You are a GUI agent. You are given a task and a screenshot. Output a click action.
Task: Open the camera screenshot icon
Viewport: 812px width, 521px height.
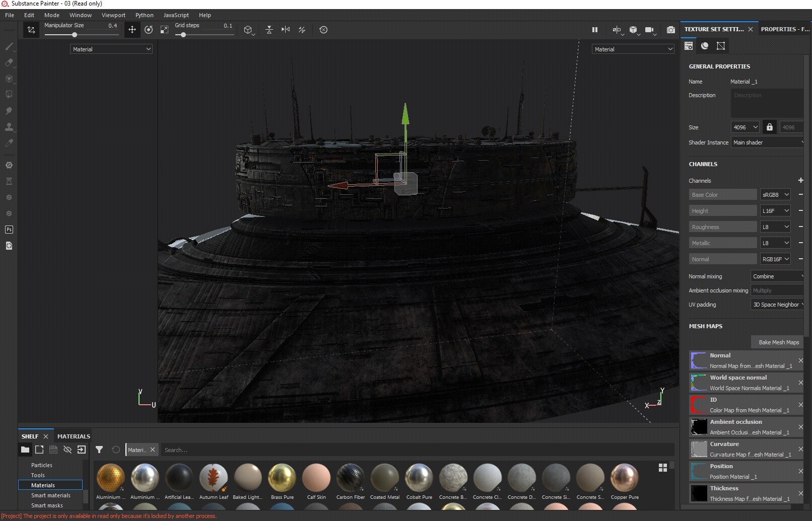tap(670, 30)
